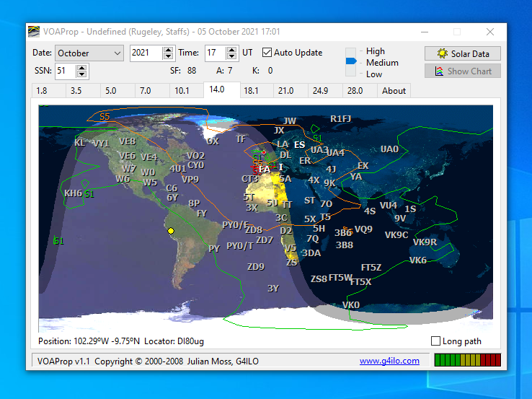Click the JW prefix label on map
Viewport: 532px width, 399px height.
290,121
